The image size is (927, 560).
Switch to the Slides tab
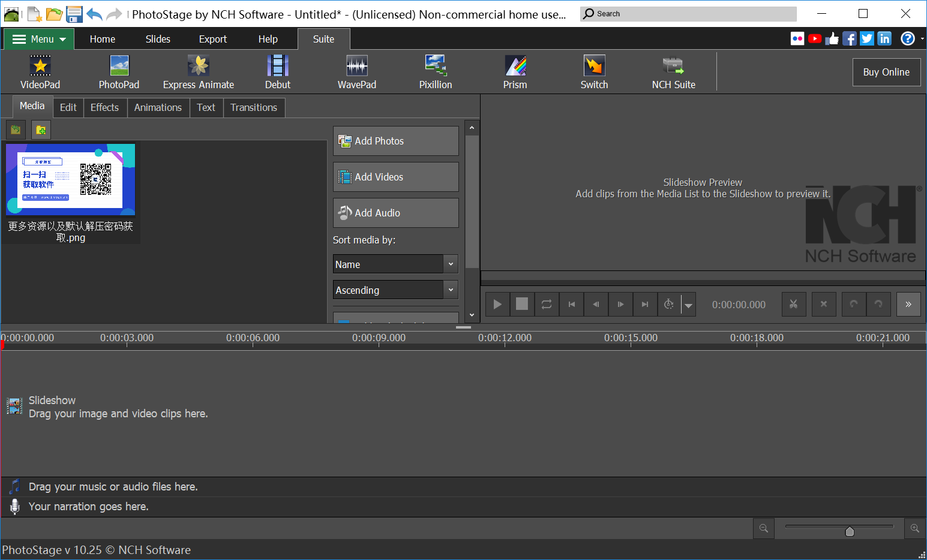point(158,39)
